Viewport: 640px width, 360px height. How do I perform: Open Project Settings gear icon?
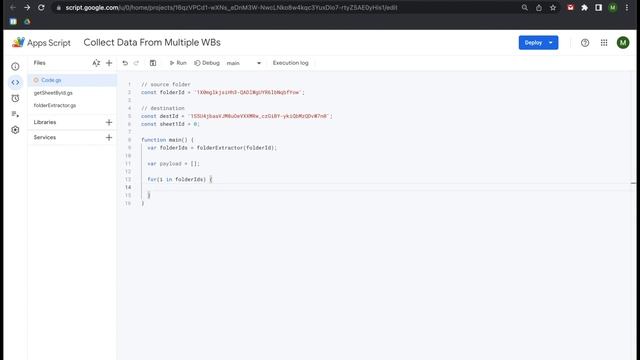tap(15, 130)
